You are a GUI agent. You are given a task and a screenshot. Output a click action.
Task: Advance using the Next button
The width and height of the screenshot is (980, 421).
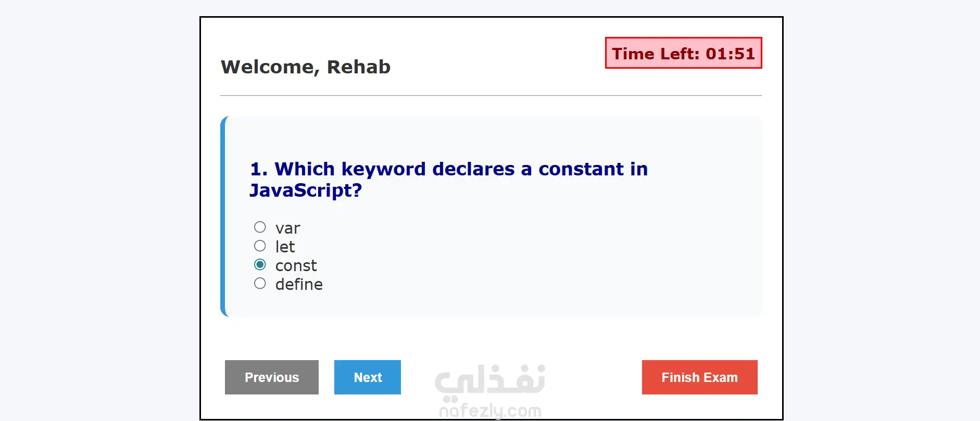368,377
